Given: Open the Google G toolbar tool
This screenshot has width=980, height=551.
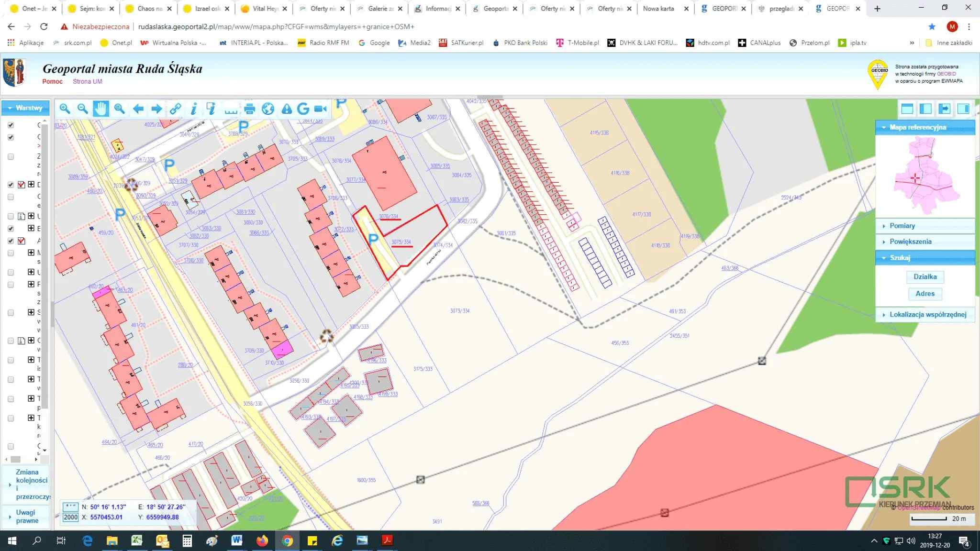Looking at the screenshot, I should [303, 109].
